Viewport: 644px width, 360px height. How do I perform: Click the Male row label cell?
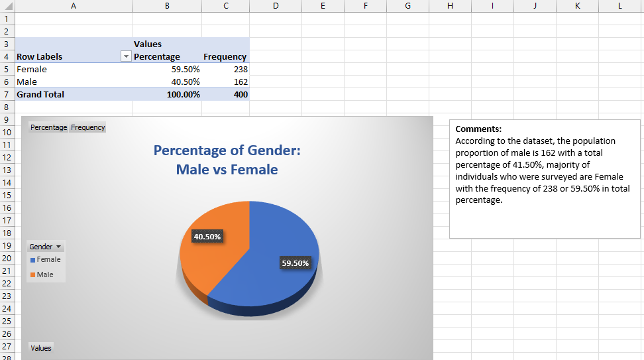point(74,82)
